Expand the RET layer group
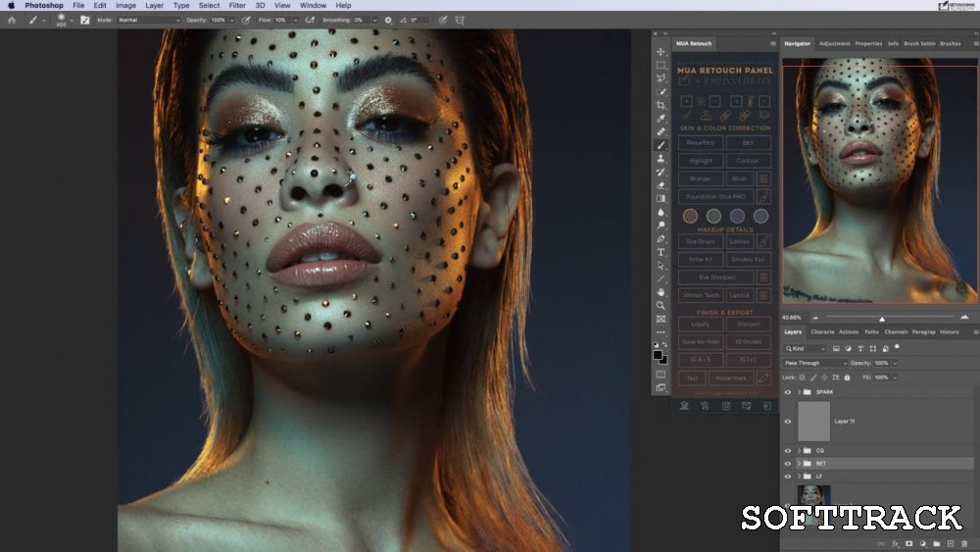The image size is (980, 552). 799,464
